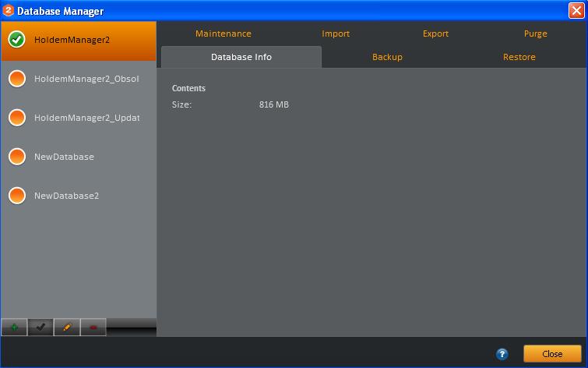
Task: Click the 816 MB size value
Action: [x=273, y=104]
